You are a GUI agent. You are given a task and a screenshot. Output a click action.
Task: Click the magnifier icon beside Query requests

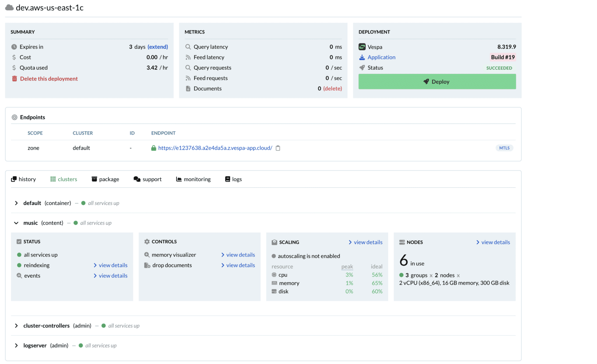pyautogui.click(x=188, y=68)
